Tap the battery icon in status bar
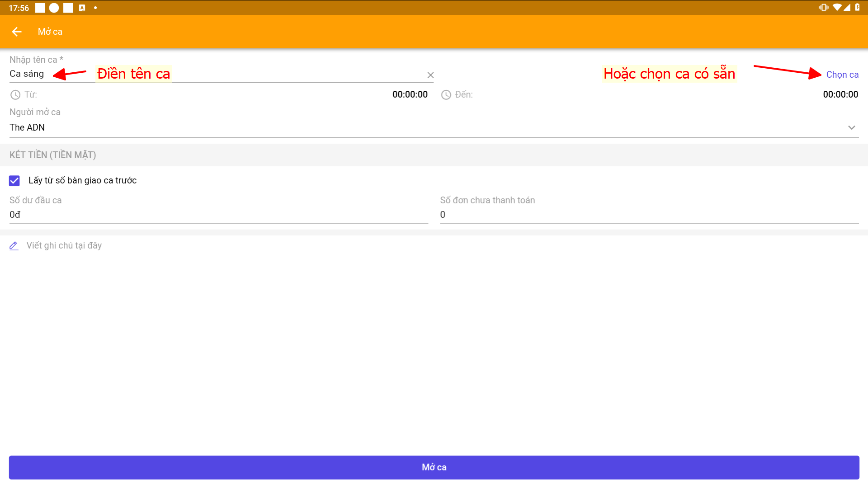Image resolution: width=868 pixels, height=488 pixels. click(x=857, y=7)
